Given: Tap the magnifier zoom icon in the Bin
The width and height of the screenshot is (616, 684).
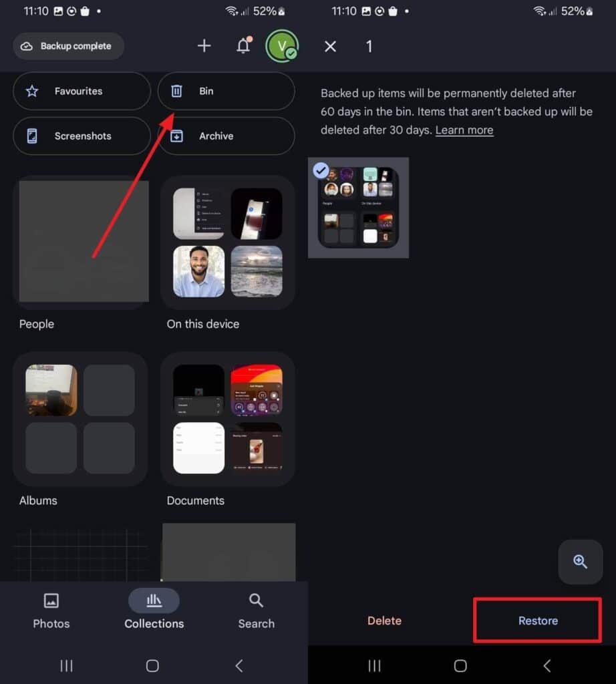Looking at the screenshot, I should (x=580, y=562).
